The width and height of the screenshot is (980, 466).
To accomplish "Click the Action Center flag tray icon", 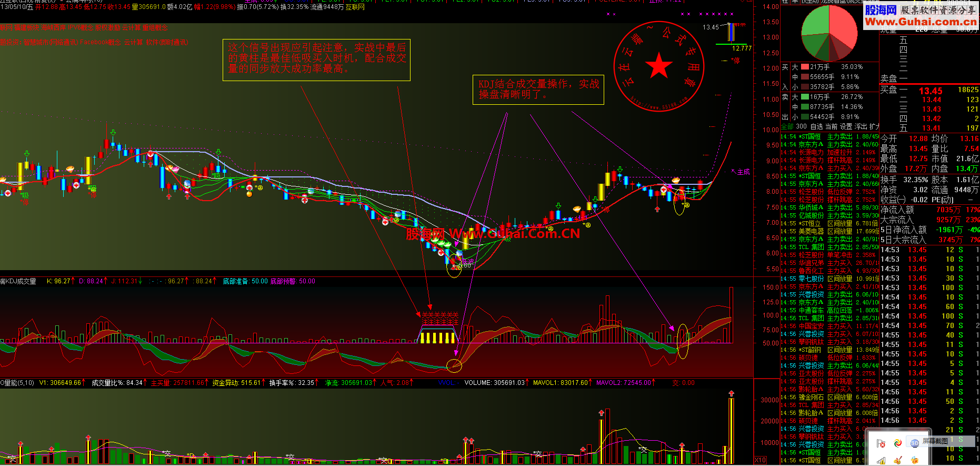I will pos(881,443).
